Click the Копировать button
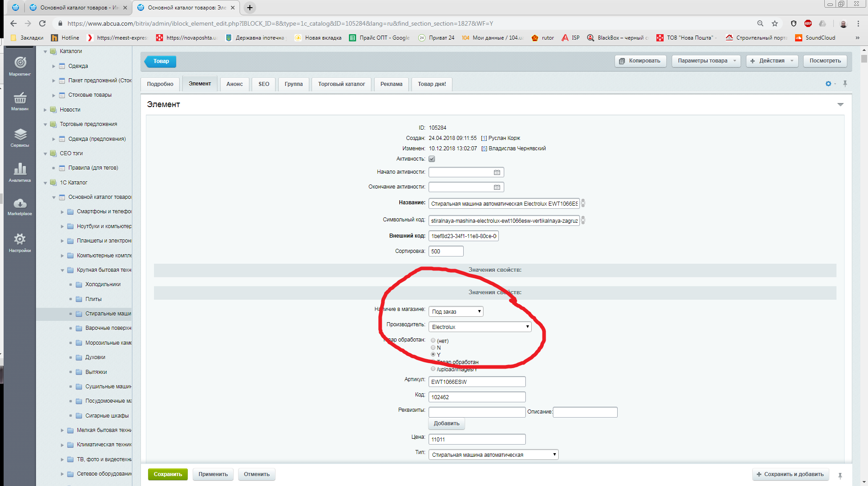 point(640,61)
